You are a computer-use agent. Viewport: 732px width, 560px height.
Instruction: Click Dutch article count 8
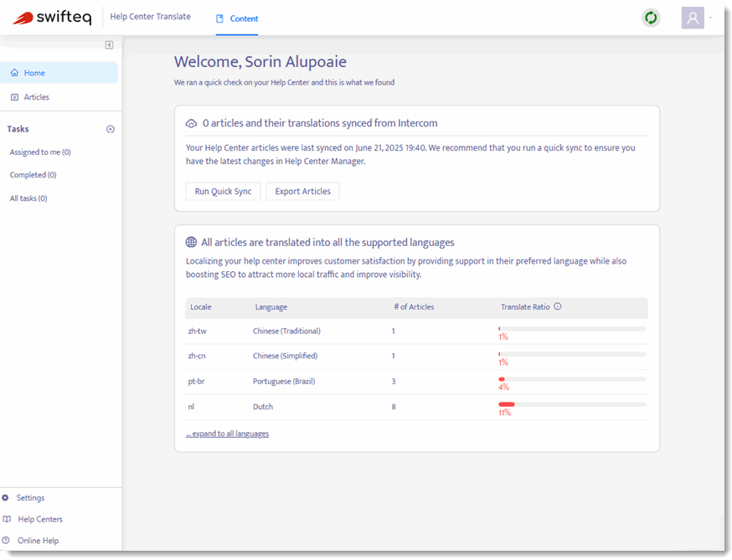pos(394,407)
